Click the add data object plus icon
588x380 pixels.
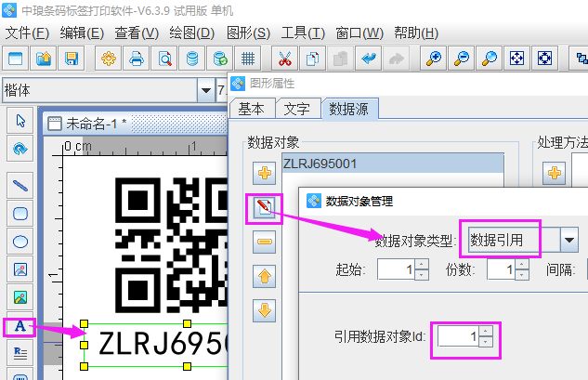click(264, 173)
